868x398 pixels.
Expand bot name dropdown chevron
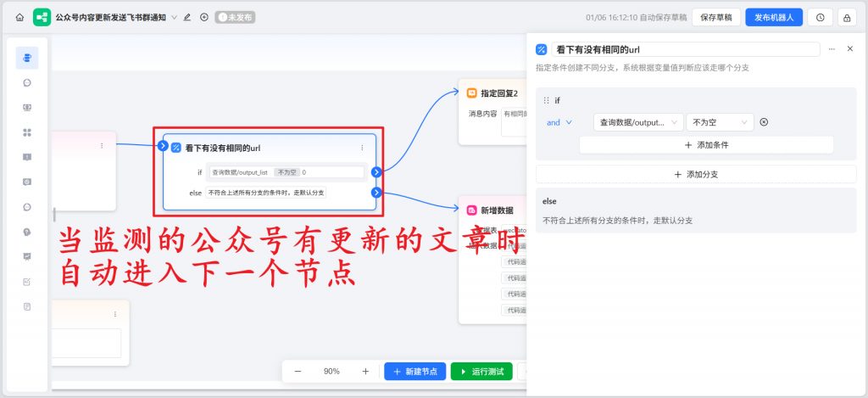[175, 17]
